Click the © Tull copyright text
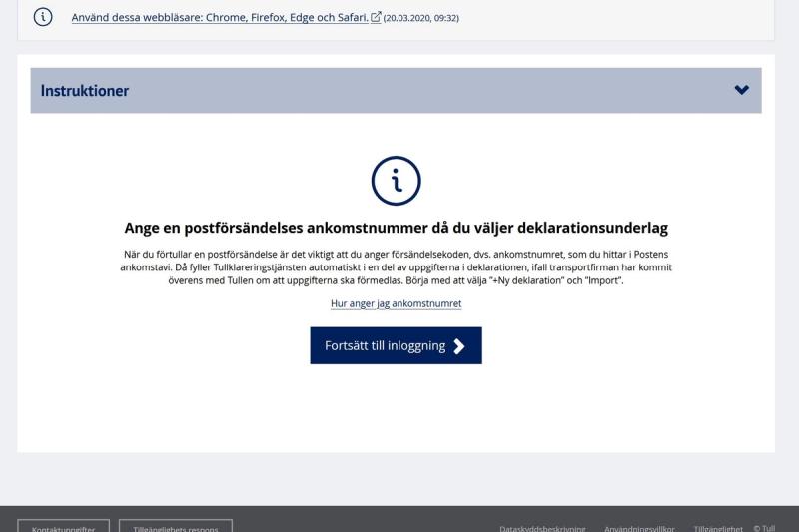799x532 pixels. 764,528
